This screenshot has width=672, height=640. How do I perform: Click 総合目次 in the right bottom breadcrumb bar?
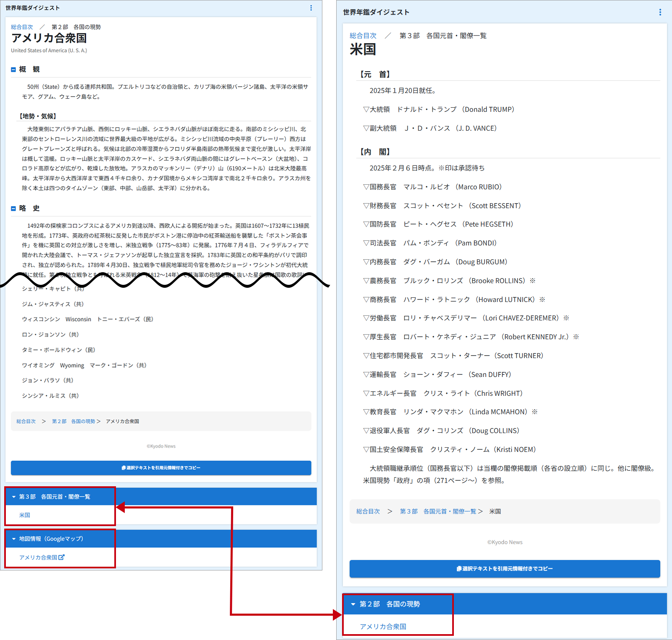point(368,511)
